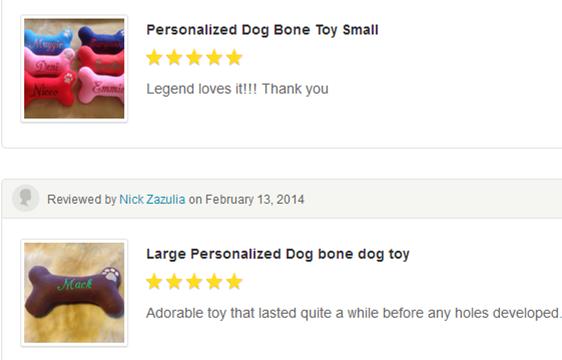Open Large Personalized Dog bone dog toy listing

278,254
